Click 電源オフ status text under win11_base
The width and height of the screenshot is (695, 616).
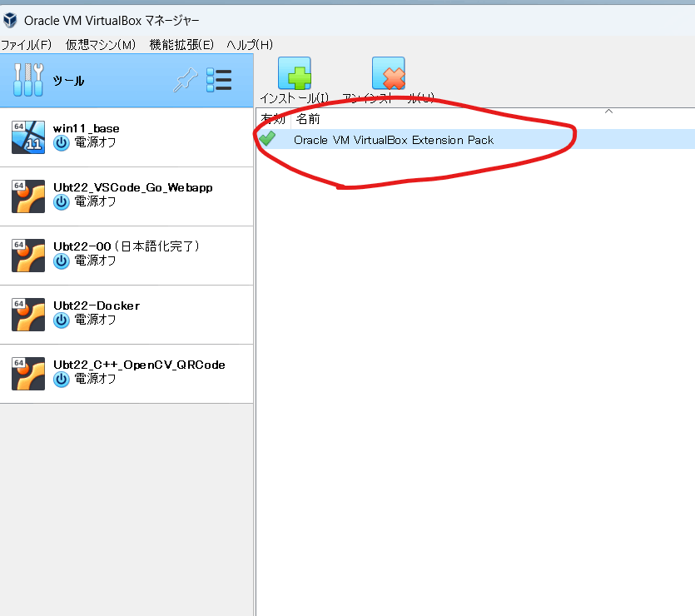[x=95, y=142]
